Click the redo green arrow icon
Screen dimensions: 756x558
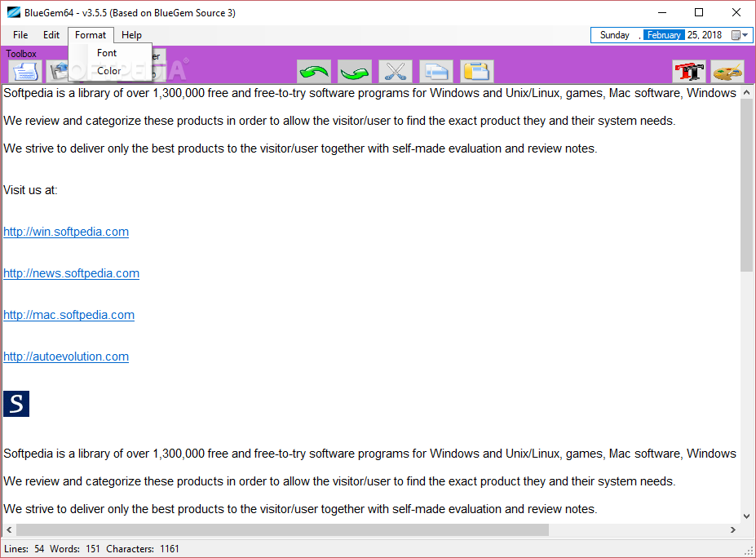355,72
